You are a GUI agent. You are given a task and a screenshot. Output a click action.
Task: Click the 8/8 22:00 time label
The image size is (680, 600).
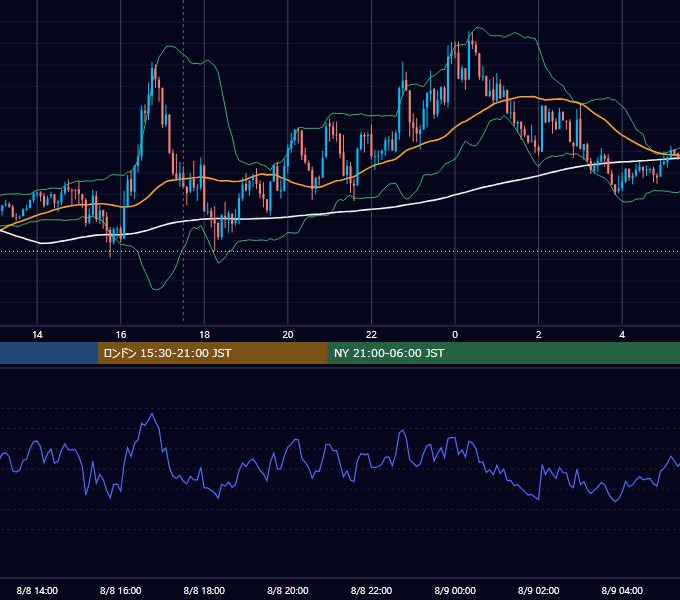click(371, 590)
